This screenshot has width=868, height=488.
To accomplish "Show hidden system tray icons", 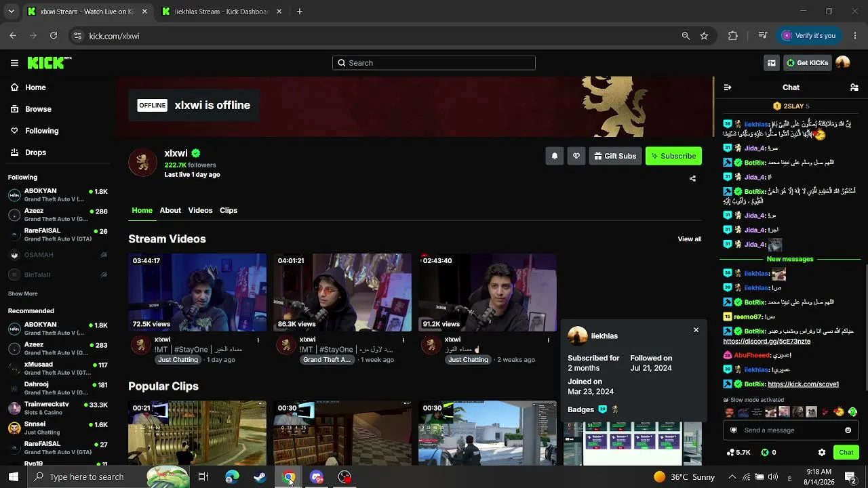I will tap(732, 477).
